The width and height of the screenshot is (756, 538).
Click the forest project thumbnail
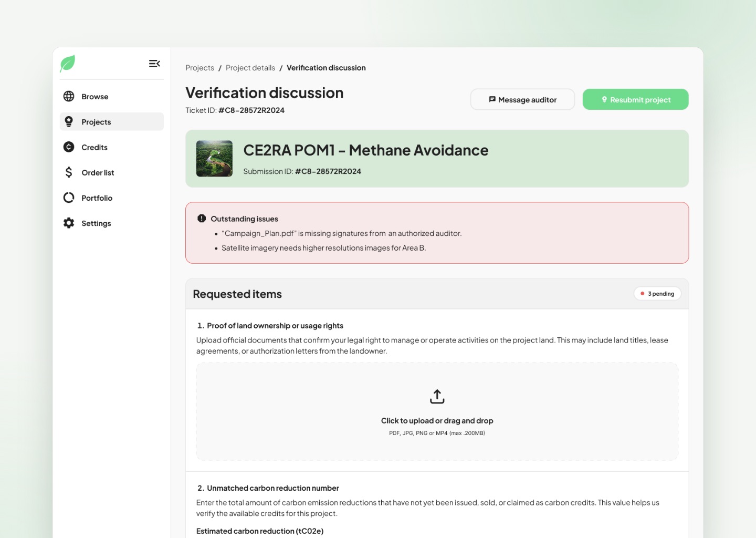click(x=214, y=159)
